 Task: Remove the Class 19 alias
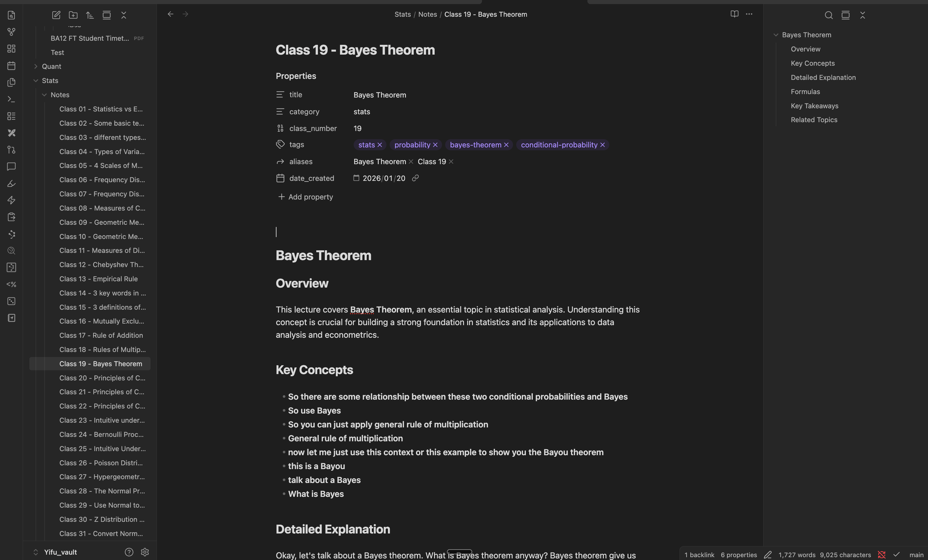[451, 162]
